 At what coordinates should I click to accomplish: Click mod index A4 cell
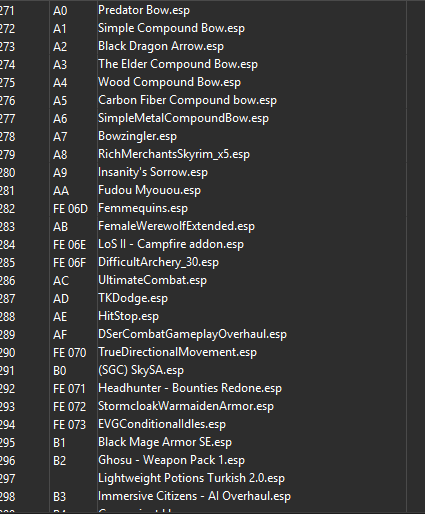pyautogui.click(x=60, y=83)
